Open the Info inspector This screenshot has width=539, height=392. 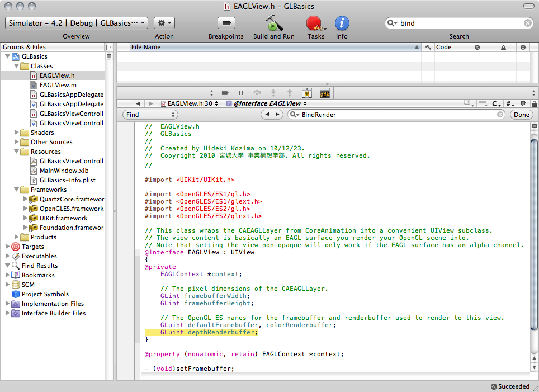pyautogui.click(x=342, y=23)
